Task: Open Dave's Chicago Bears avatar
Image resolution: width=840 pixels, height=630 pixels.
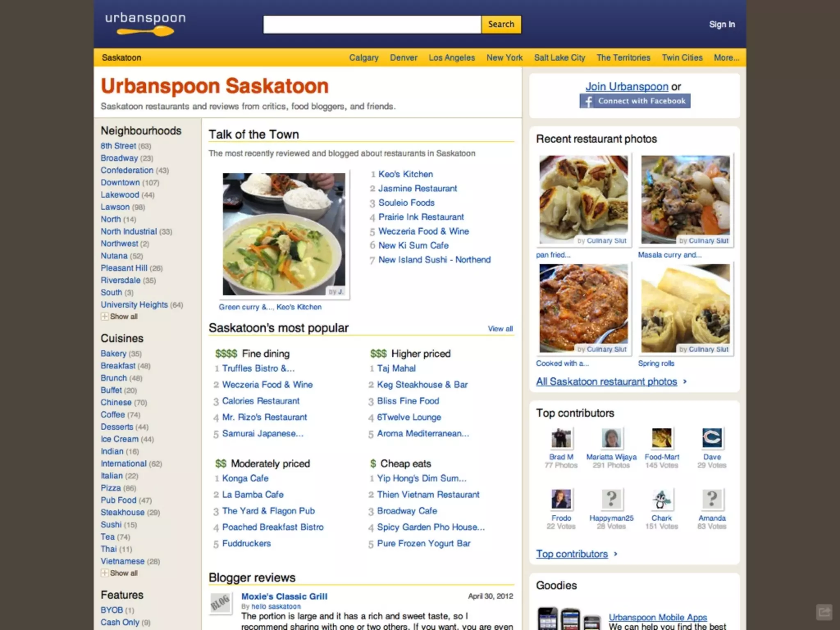Action: 712,438
